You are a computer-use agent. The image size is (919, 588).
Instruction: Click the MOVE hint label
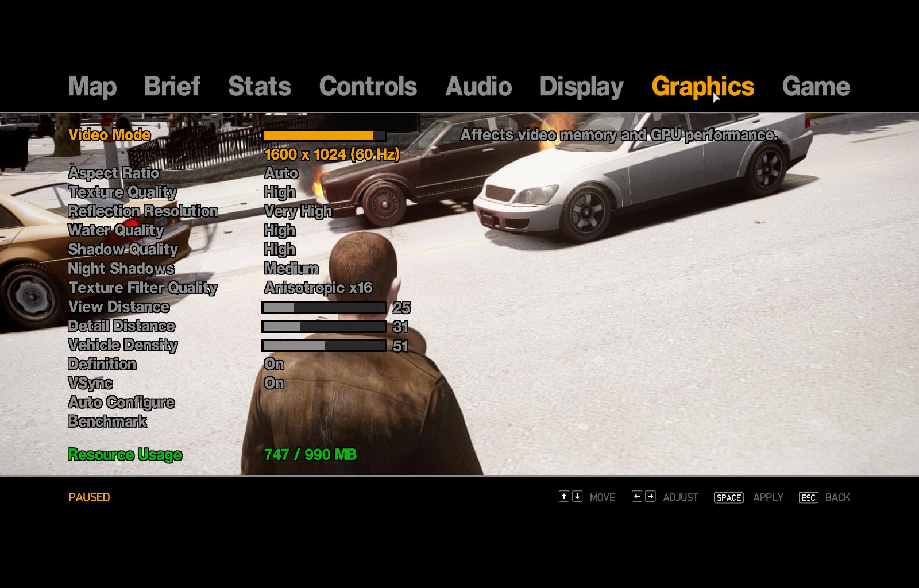coord(603,497)
